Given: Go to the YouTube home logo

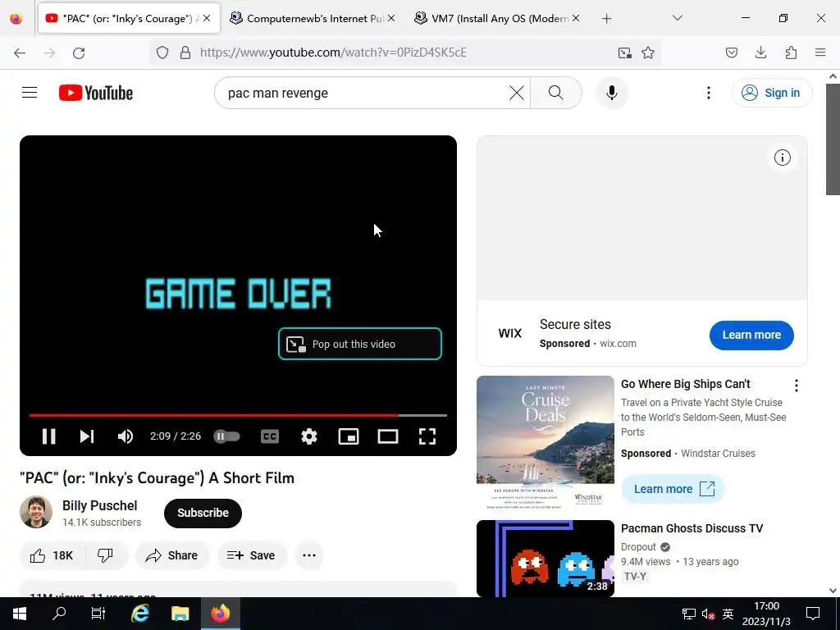Looking at the screenshot, I should coord(96,93).
